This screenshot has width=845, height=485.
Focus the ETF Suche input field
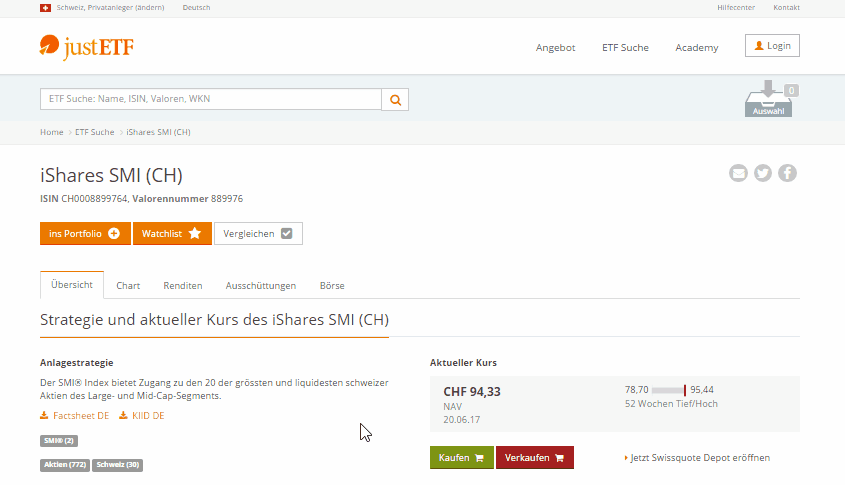[x=211, y=100]
